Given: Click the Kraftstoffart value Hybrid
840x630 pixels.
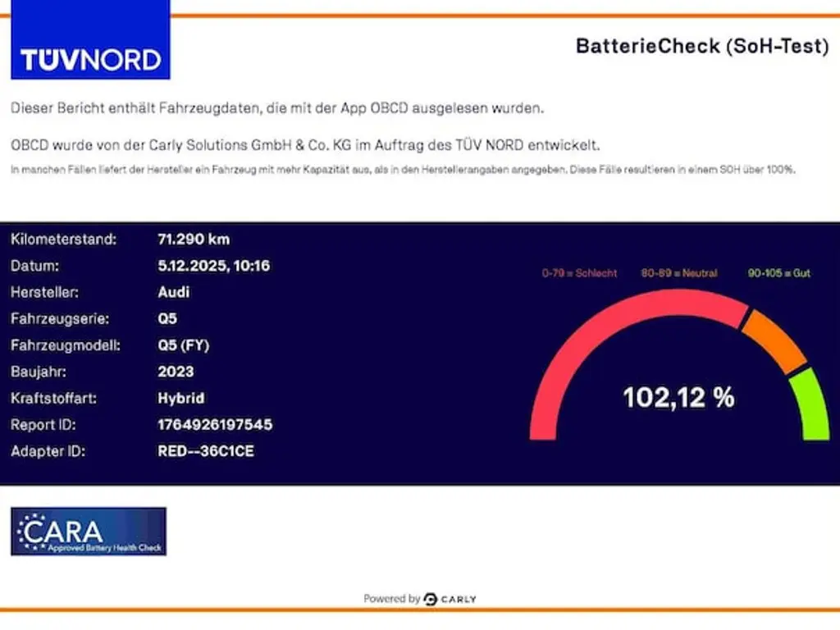Looking at the screenshot, I should 181,399.
